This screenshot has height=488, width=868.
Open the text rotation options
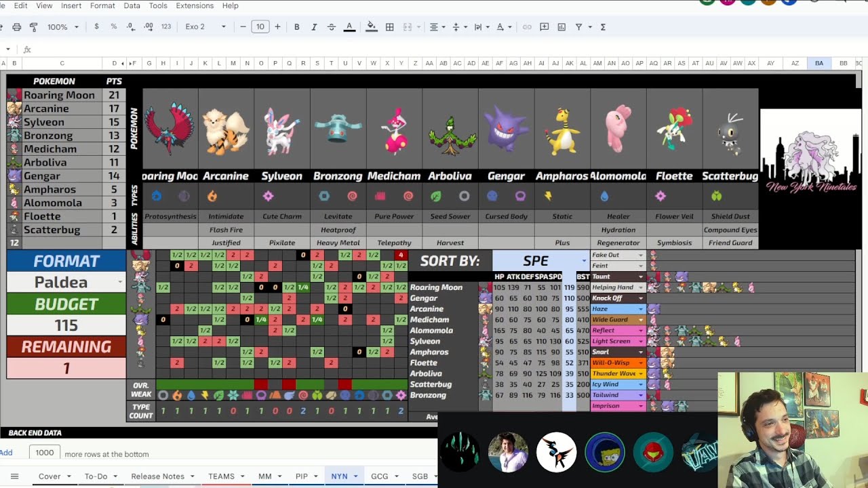[503, 27]
